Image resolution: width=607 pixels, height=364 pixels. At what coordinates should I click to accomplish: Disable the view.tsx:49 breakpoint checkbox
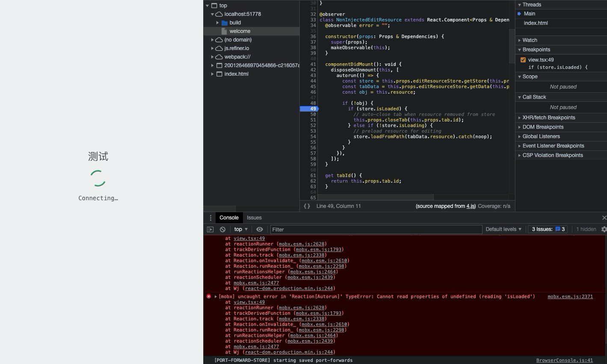tap(523, 59)
